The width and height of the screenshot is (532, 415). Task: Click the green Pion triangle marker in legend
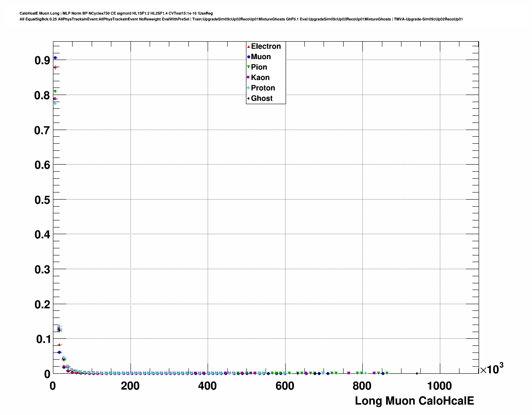coord(248,67)
